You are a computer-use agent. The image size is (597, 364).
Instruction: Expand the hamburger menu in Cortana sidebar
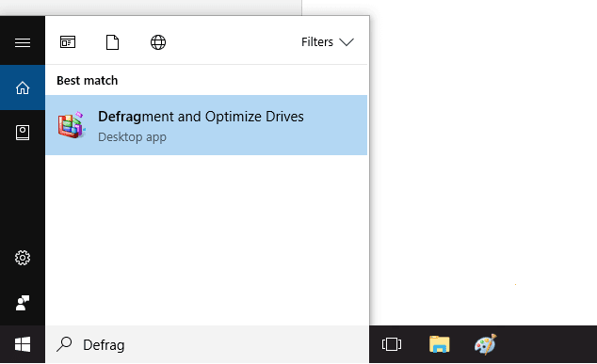click(x=23, y=42)
